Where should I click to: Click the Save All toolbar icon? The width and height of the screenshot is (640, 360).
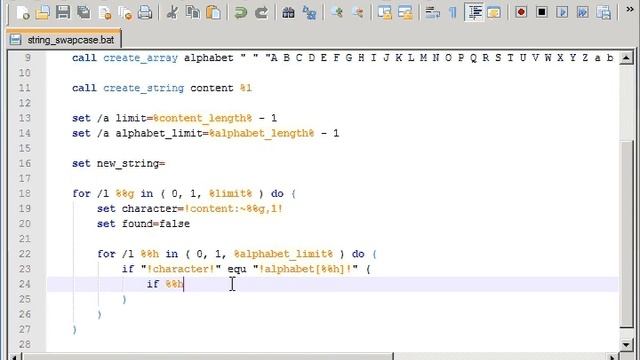point(84,13)
